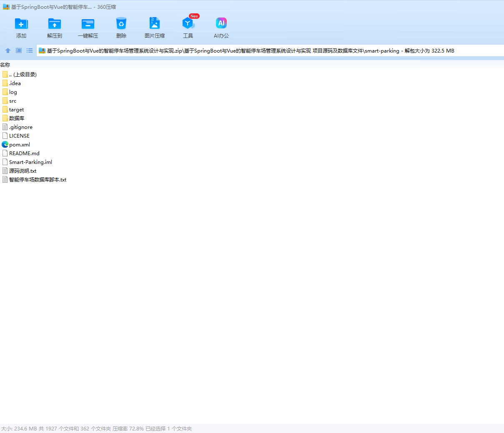Select the 'Smart-Parking.iml' file name
Image resolution: width=504 pixels, height=433 pixels.
coord(30,162)
